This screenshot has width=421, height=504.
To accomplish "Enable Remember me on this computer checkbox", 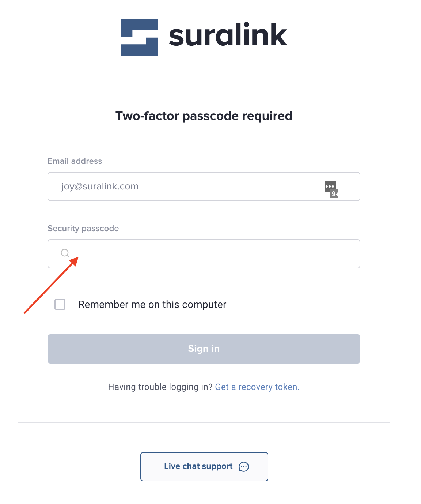I will [x=60, y=304].
